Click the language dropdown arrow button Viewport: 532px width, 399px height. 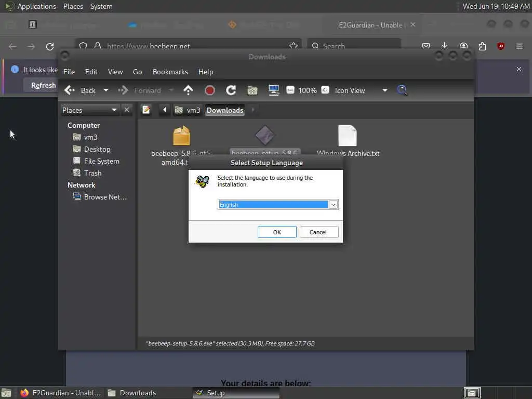[333, 205]
